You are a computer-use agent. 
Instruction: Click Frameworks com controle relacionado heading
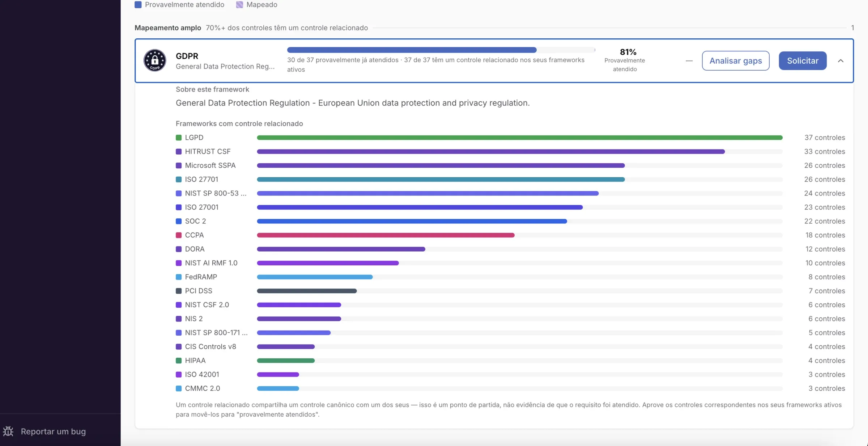pos(239,124)
